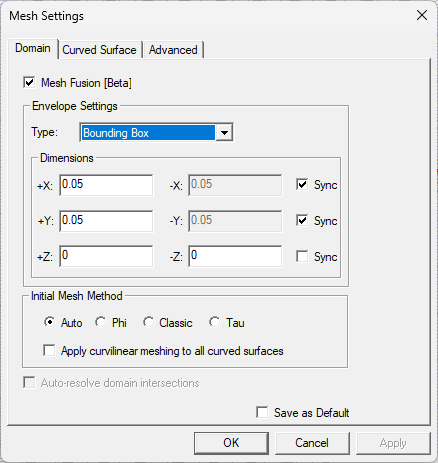
Task: Click the Dimensions group label
Action: point(67,158)
